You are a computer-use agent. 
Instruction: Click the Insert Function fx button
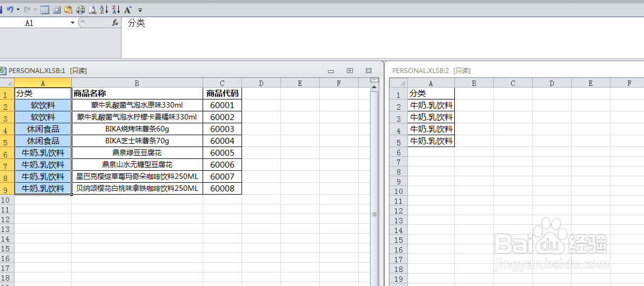click(x=115, y=23)
